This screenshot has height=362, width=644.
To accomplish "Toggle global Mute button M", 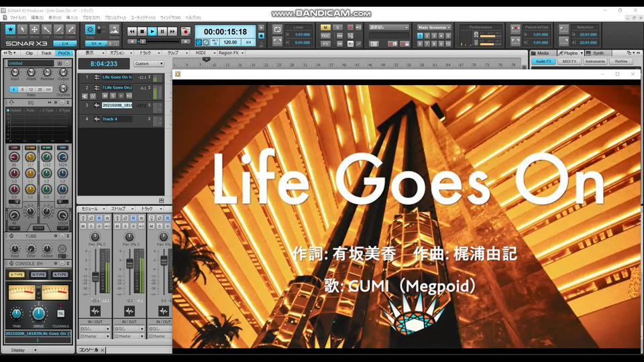I will (x=325, y=27).
